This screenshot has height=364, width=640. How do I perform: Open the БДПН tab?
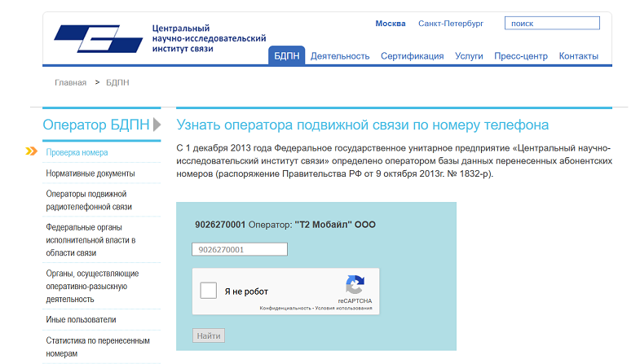[x=286, y=56]
